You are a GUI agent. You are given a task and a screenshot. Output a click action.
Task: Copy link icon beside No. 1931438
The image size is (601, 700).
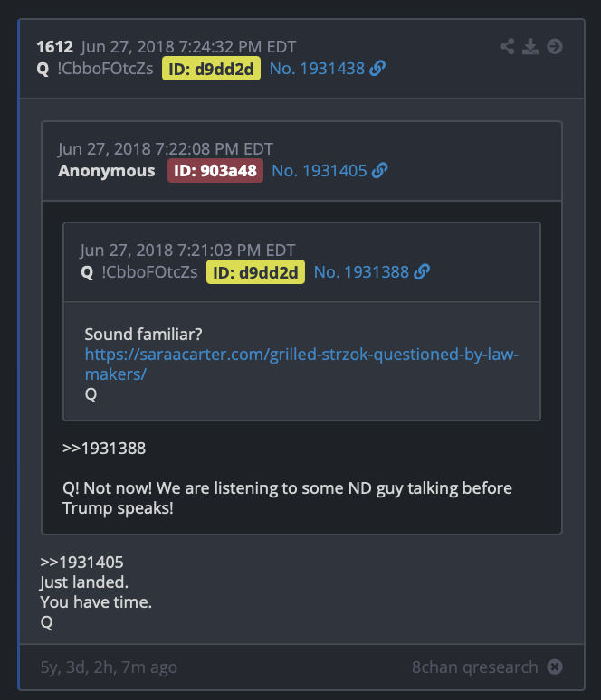click(x=377, y=69)
